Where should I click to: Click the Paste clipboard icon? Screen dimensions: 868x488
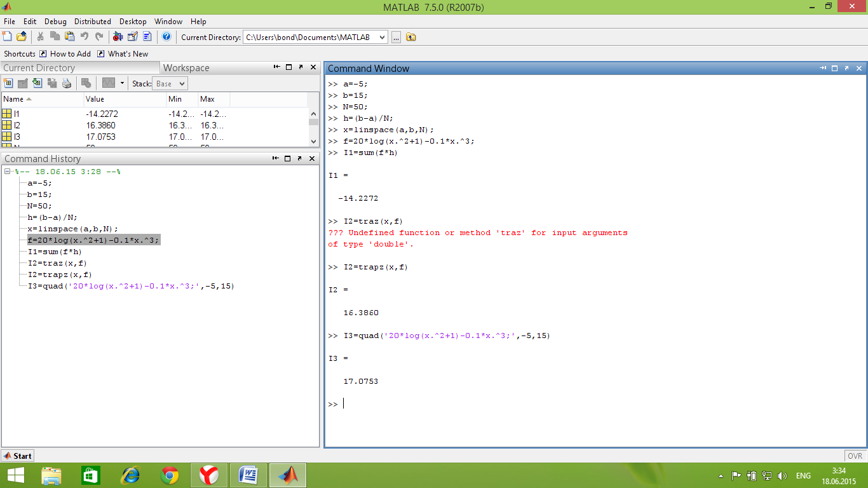[69, 37]
